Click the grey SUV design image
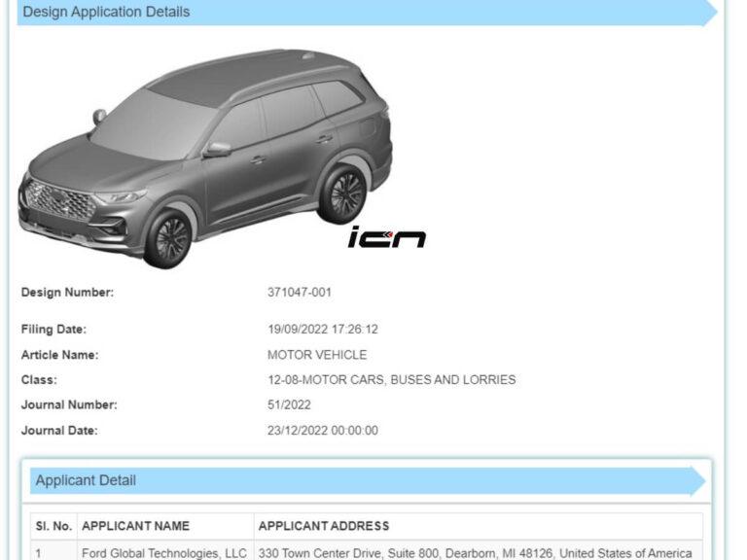The height and width of the screenshot is (560, 747). pyautogui.click(x=206, y=158)
